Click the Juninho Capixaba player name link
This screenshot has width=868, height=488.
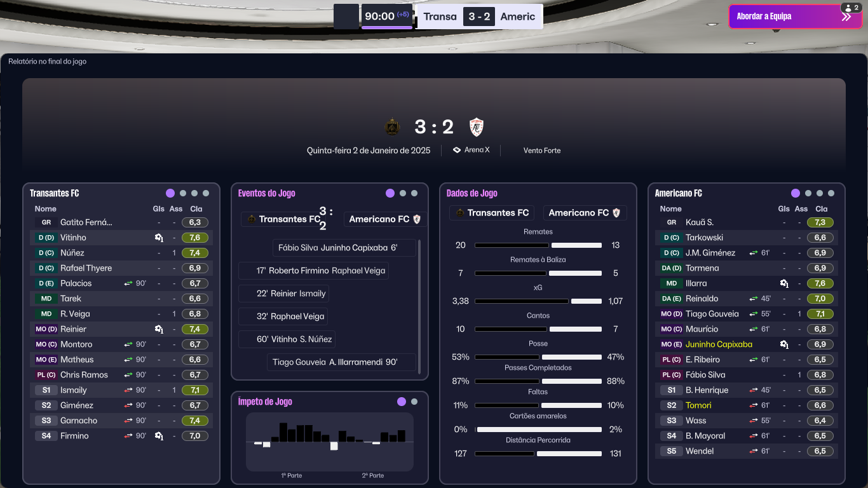(x=719, y=344)
